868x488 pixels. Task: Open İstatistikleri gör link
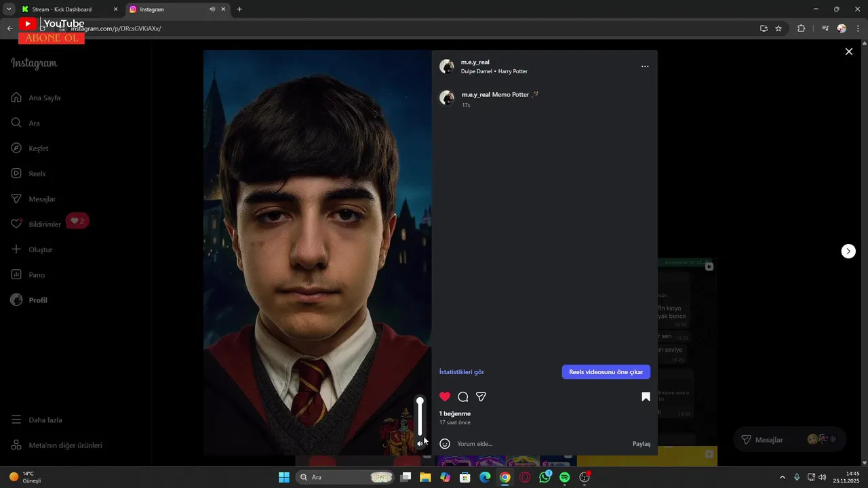coord(462,372)
